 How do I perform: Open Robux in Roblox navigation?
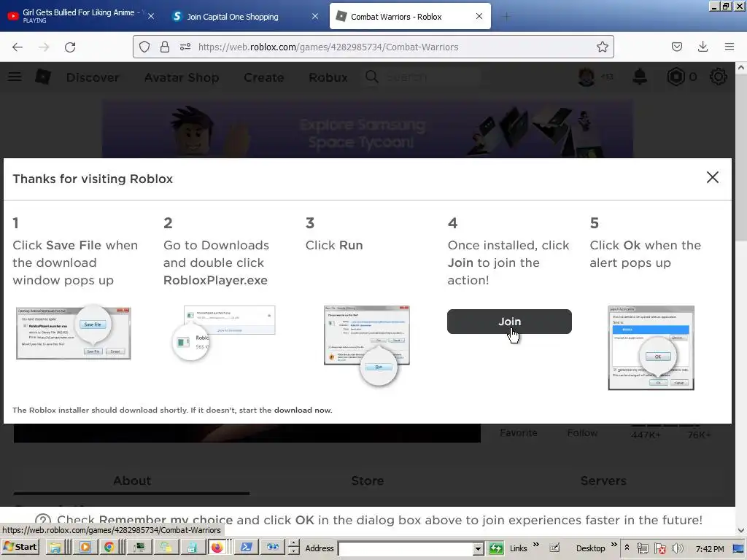click(328, 77)
